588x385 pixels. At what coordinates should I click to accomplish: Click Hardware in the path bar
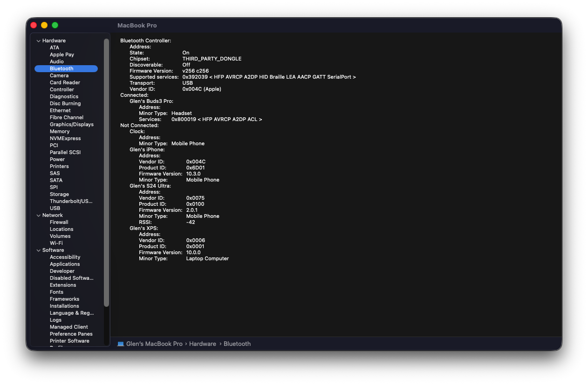(203, 344)
